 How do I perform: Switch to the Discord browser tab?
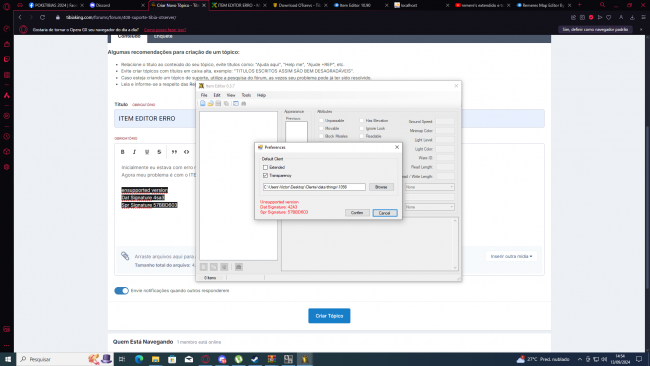[116, 5]
